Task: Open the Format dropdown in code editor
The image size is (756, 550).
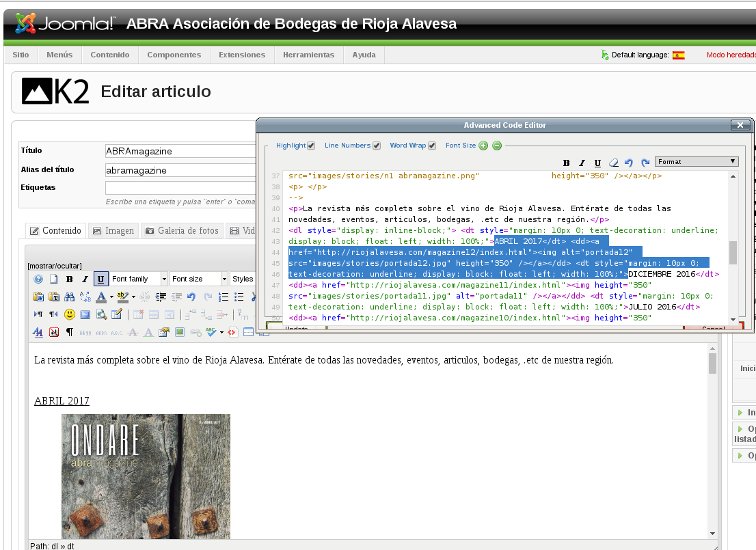Action: pos(696,162)
